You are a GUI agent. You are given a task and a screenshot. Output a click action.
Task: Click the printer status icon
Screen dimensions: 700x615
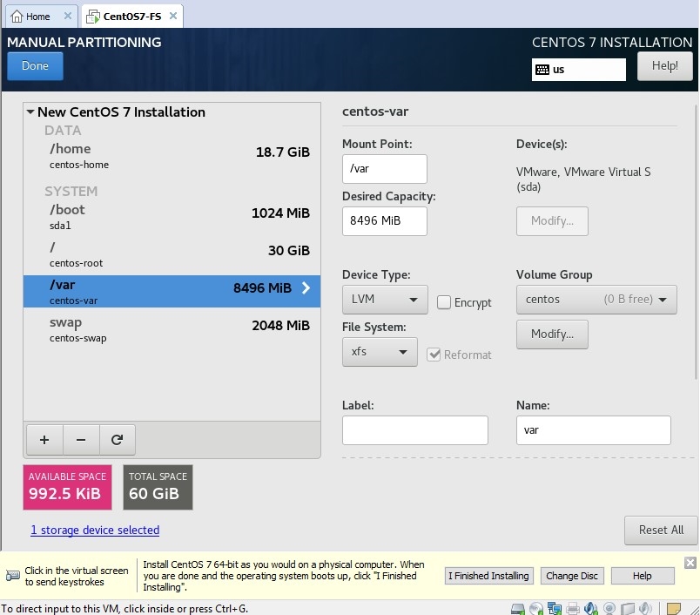point(573,609)
